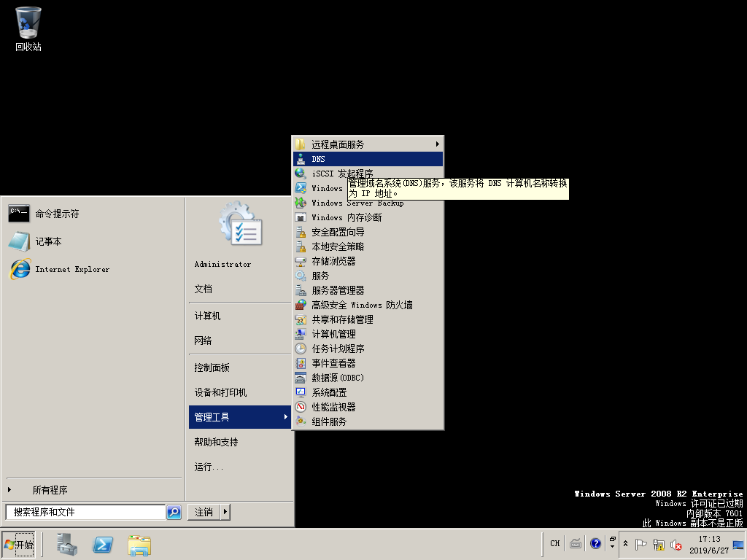747x560 pixels.
Task: Click the 服务器管理器 icon in submenu
Action: tap(301, 290)
